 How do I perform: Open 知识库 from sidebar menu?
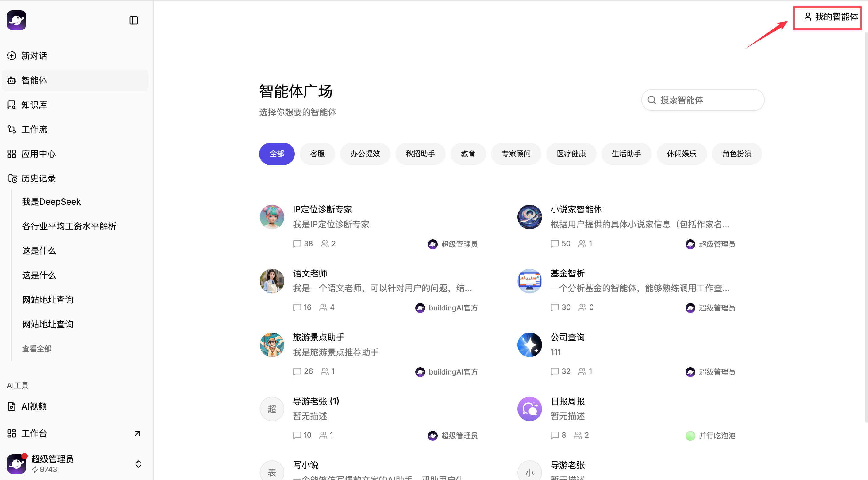click(34, 105)
